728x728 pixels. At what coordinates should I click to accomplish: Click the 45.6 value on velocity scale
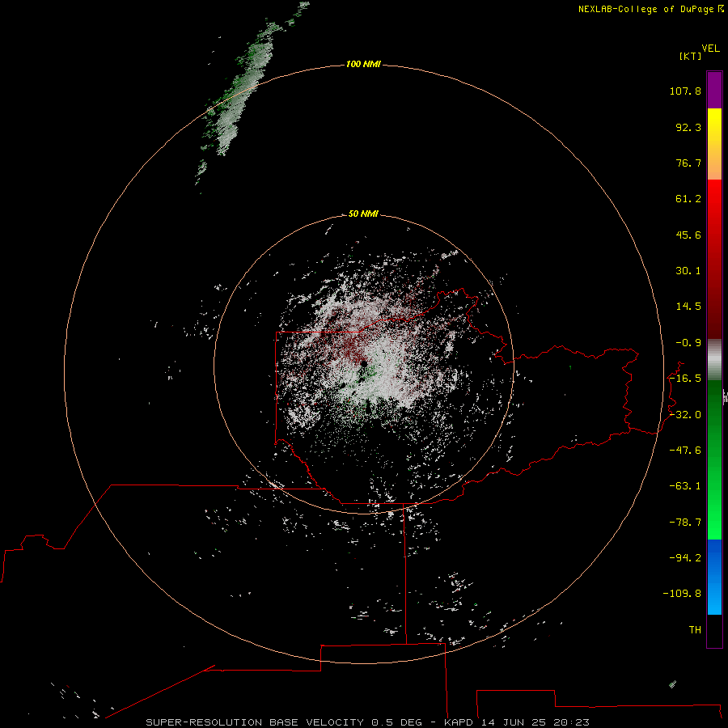coord(688,235)
